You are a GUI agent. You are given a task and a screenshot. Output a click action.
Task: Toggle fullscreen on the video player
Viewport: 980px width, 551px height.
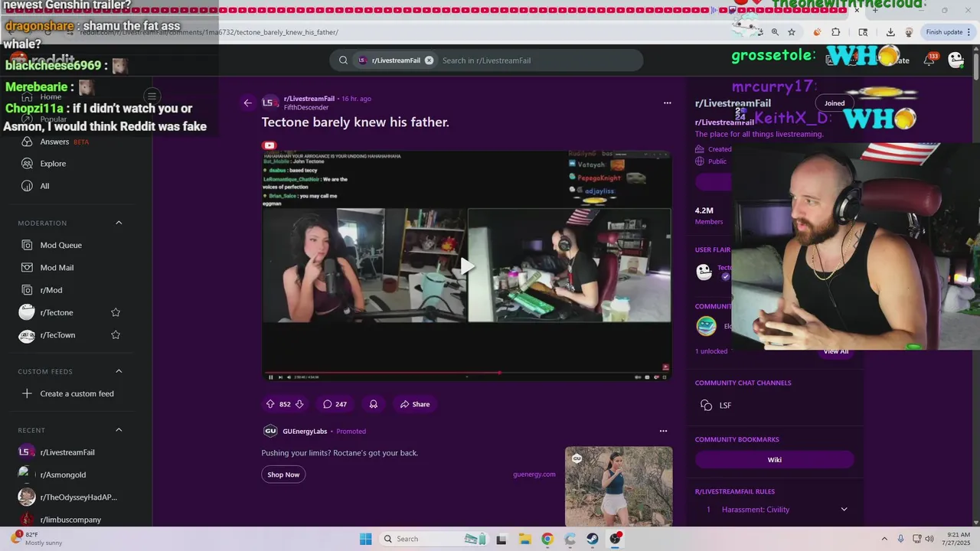pyautogui.click(x=665, y=377)
